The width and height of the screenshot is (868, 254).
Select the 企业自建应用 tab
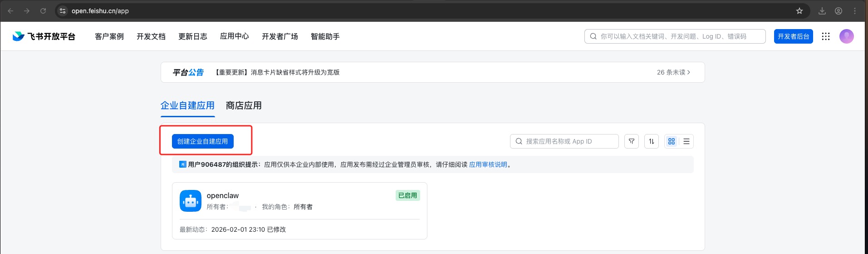coord(187,105)
